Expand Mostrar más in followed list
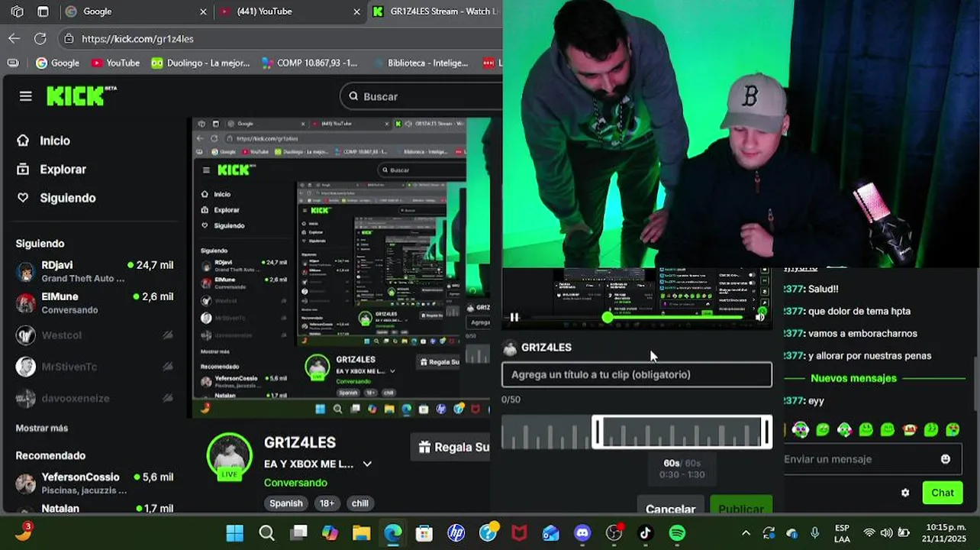980x550 pixels. 42,428
